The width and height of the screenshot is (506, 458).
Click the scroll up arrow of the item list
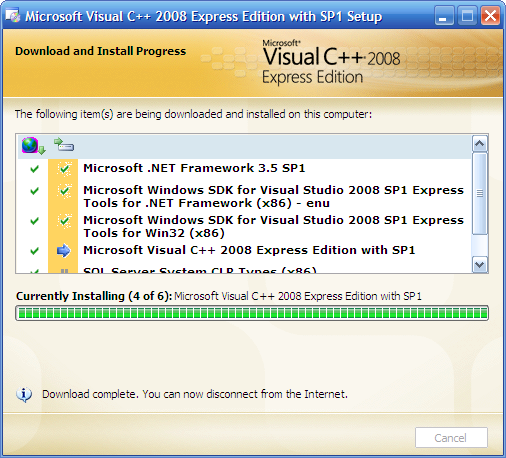click(x=480, y=144)
